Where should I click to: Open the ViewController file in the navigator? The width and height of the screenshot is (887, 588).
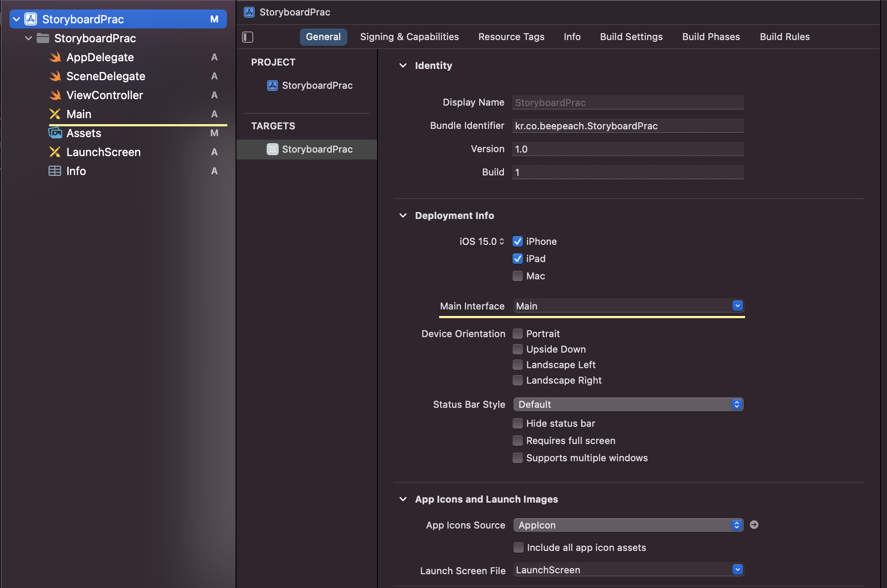[x=104, y=95]
